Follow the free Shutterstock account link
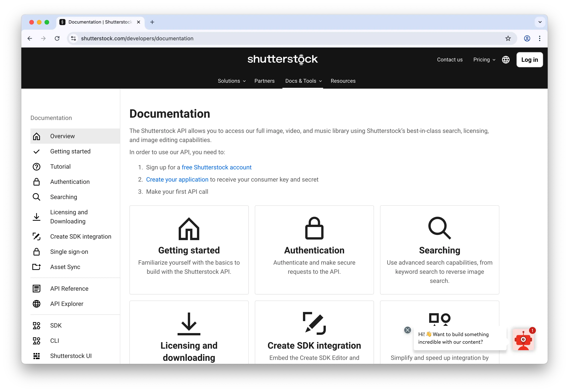The height and width of the screenshot is (392, 569). [x=216, y=167]
